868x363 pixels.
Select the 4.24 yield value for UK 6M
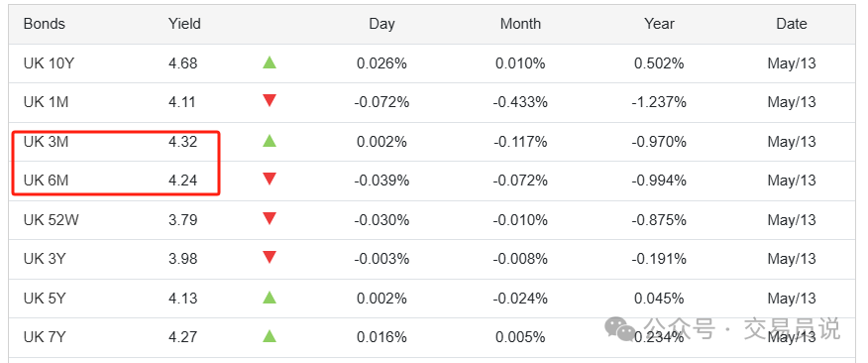pos(182,181)
